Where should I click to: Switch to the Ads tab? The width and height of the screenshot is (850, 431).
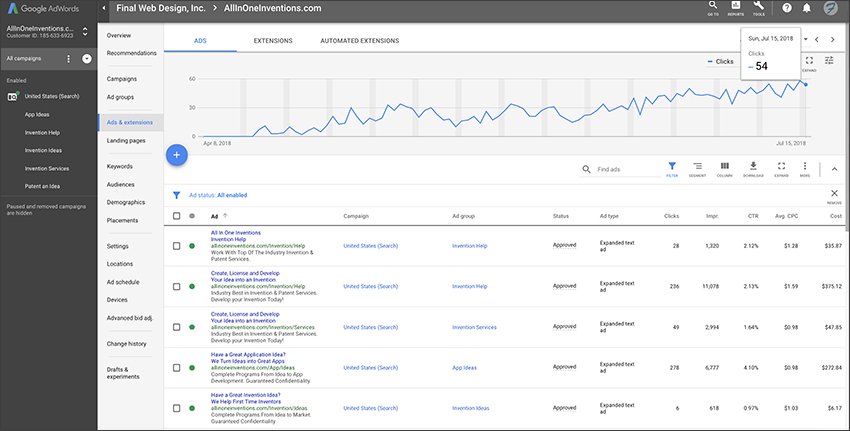pyautogui.click(x=200, y=41)
